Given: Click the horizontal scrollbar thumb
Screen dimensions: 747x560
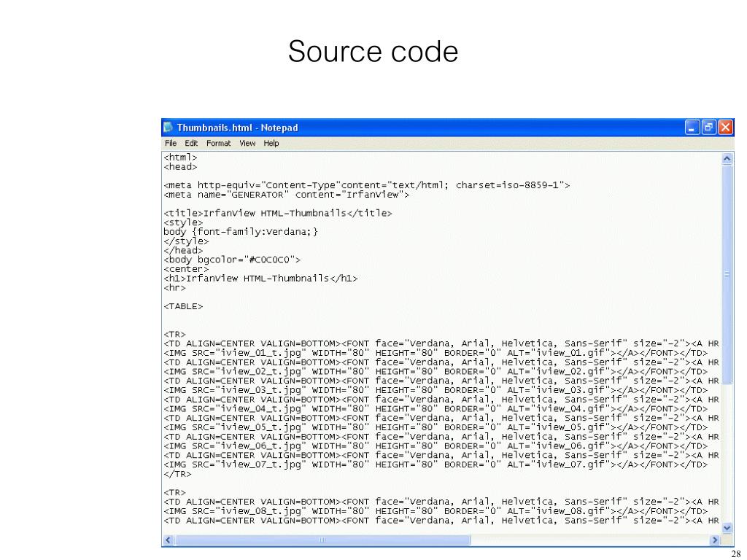Looking at the screenshot, I should coord(322,540).
